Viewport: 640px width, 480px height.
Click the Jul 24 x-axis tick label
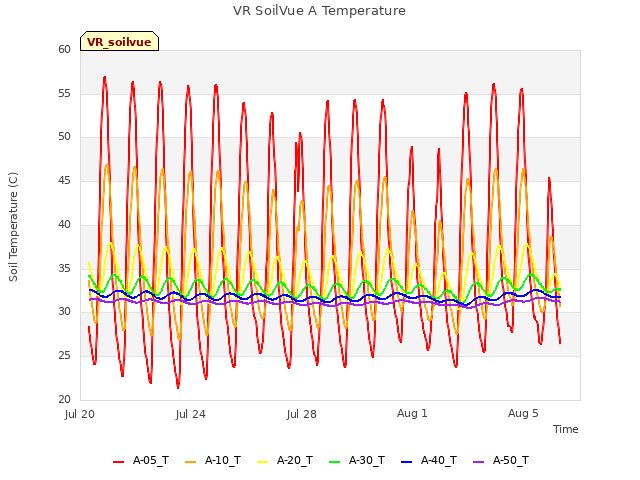(x=191, y=414)
